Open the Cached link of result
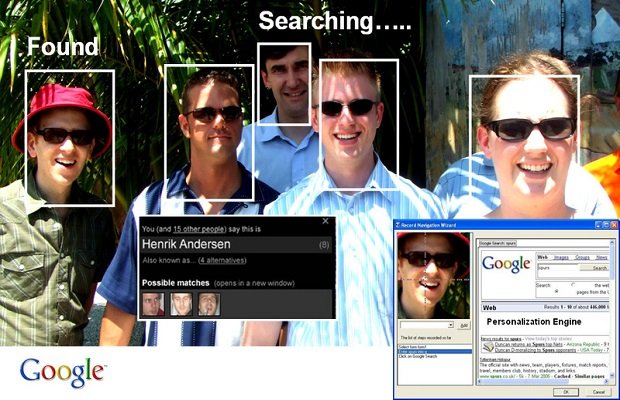 562,376
